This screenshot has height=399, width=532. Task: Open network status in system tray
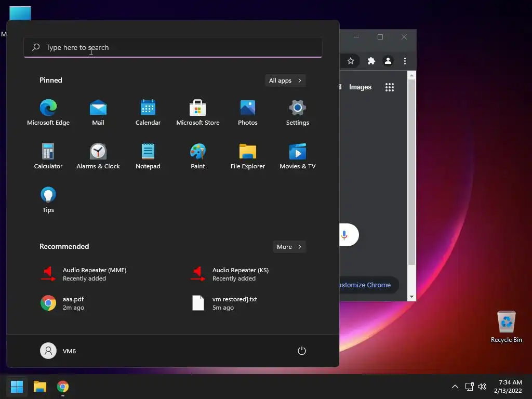tap(470, 387)
